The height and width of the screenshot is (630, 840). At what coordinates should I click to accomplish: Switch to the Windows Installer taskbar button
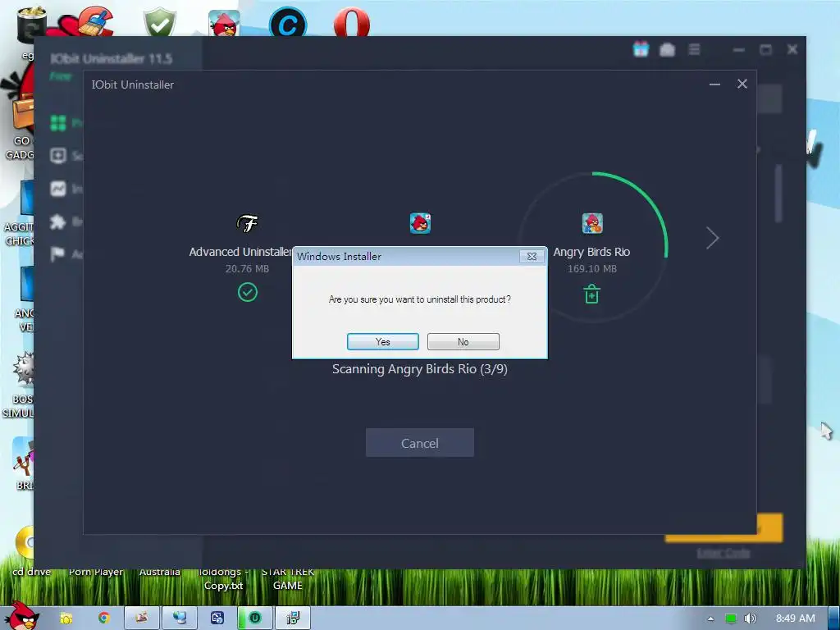click(x=293, y=618)
